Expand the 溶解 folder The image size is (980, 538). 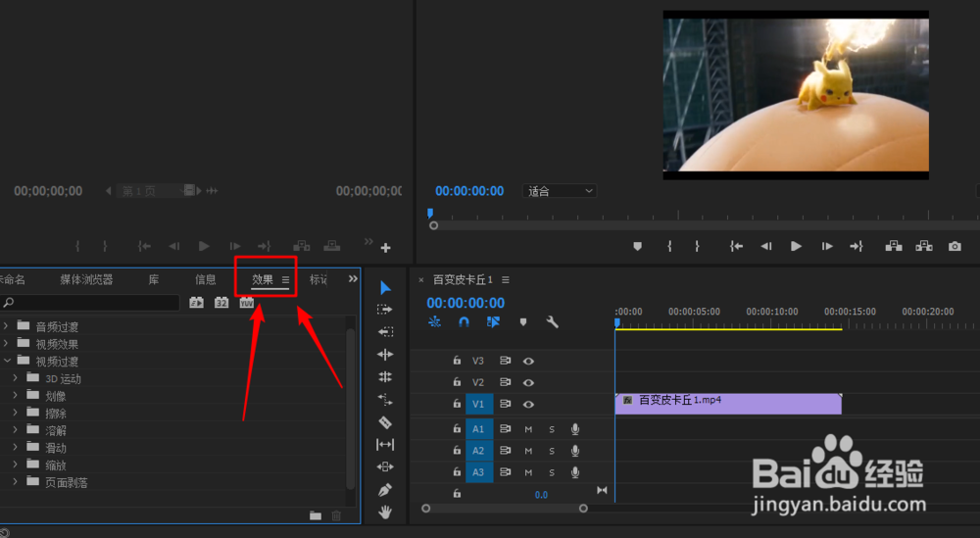coord(16,430)
